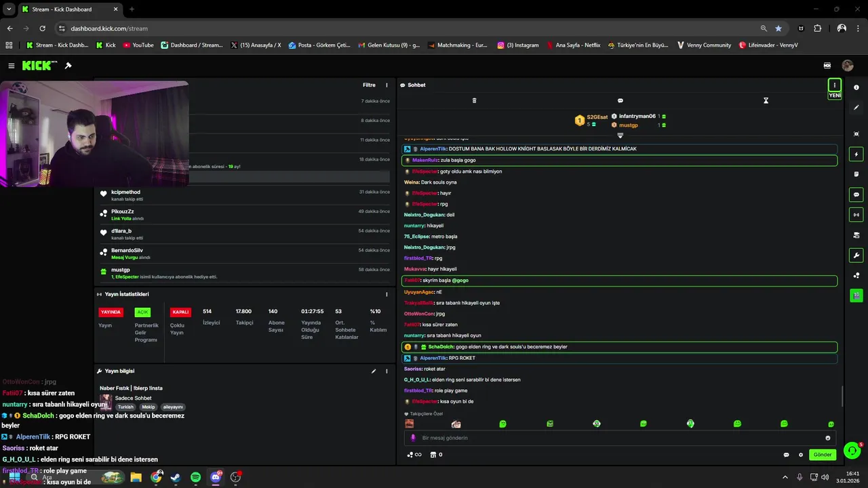The image size is (868, 488).
Task: Expand the gift leaderboard chevron below mustgp
Action: 620,136
